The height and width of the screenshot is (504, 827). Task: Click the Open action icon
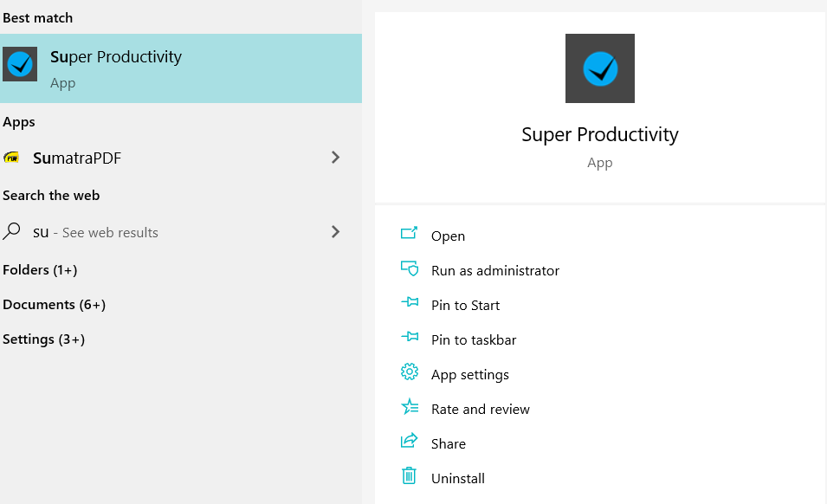click(410, 236)
